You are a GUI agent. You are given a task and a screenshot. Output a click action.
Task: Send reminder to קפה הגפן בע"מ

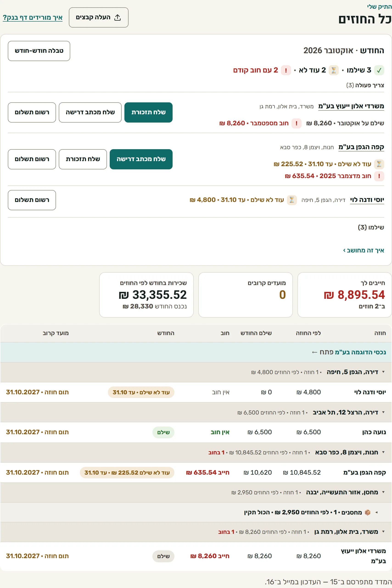click(x=83, y=159)
